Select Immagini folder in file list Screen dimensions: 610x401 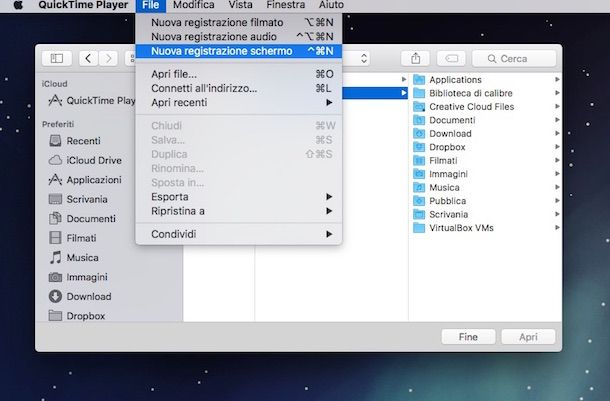[x=440, y=174]
